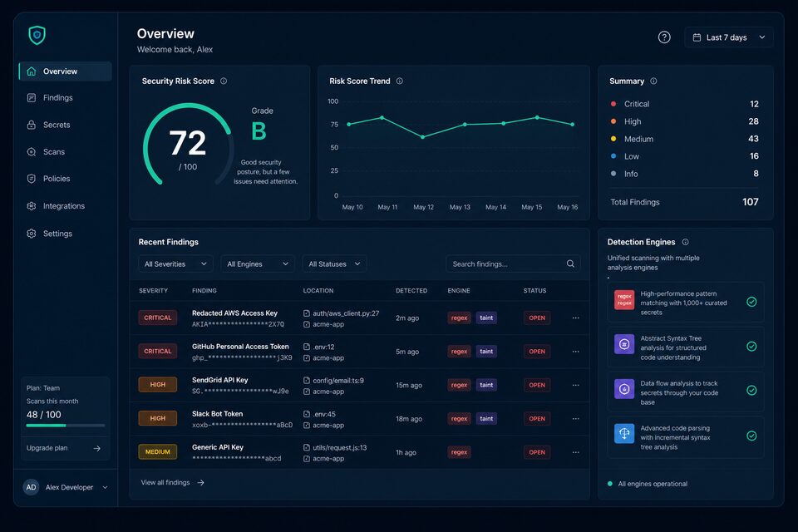Image resolution: width=798 pixels, height=532 pixels.
Task: Click the regex tag on the Generic API Key row
Action: pyautogui.click(x=459, y=452)
